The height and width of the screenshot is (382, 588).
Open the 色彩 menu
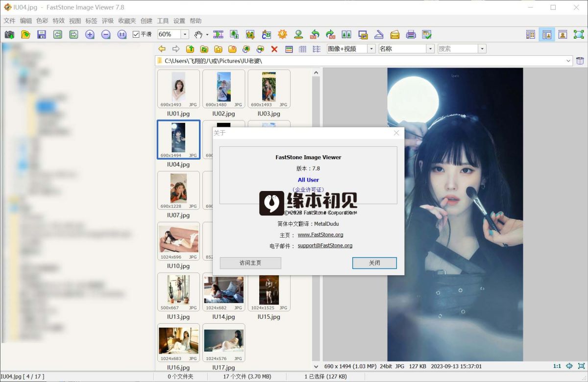(42, 21)
